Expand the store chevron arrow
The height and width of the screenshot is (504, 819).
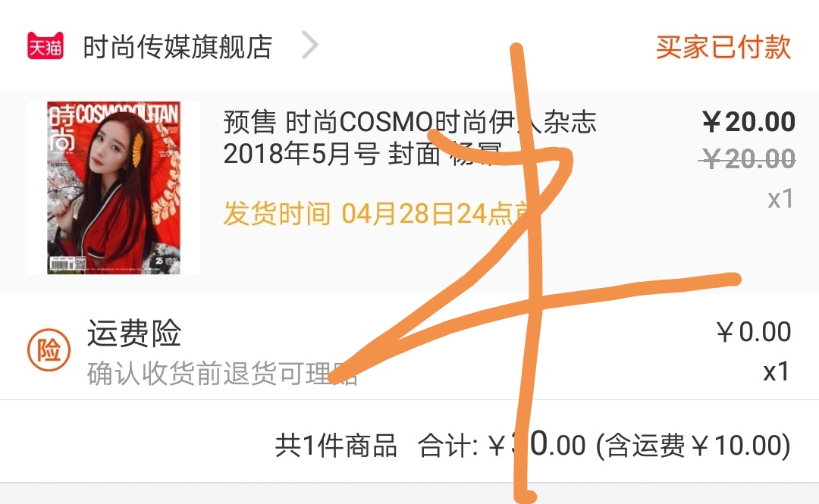pyautogui.click(x=309, y=45)
